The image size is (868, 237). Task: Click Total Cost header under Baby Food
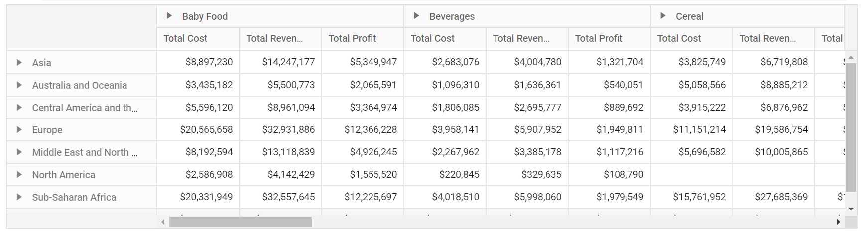(198, 38)
